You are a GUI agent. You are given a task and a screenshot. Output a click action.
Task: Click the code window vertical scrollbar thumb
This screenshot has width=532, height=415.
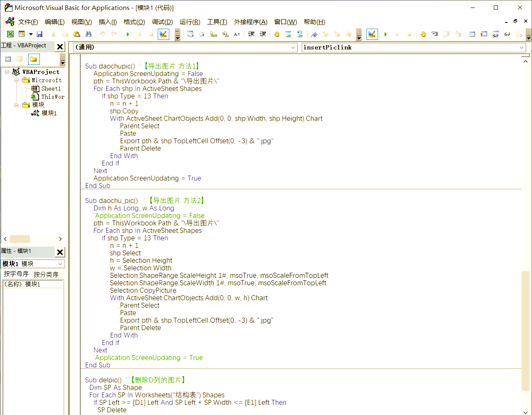pyautogui.click(x=526, y=331)
